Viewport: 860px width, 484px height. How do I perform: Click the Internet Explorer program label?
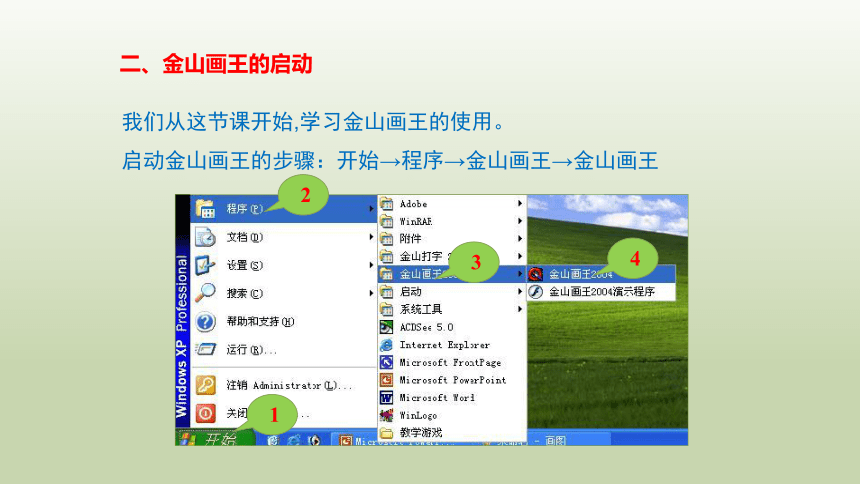[x=445, y=345]
